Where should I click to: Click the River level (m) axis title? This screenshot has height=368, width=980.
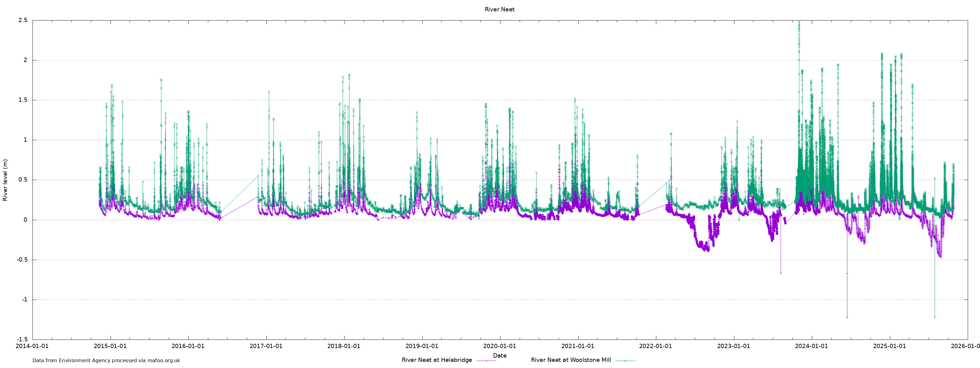pos(5,180)
